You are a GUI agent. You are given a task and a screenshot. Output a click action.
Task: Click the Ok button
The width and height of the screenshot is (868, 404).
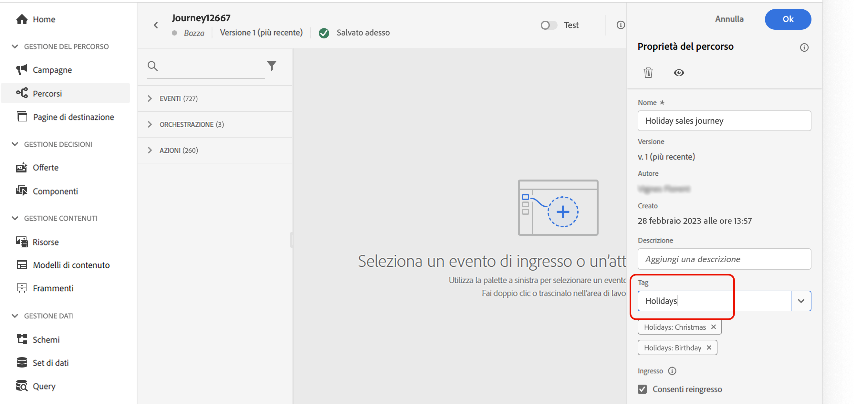point(788,19)
